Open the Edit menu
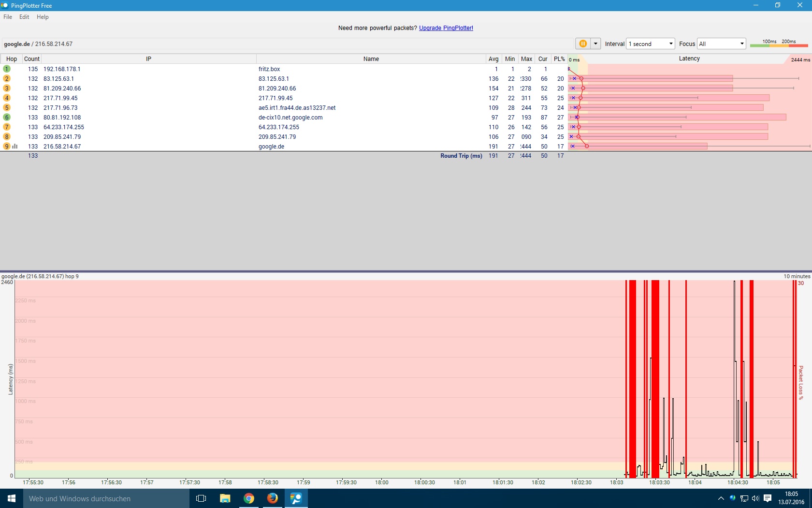Viewport: 812px width, 508px height. click(x=24, y=17)
